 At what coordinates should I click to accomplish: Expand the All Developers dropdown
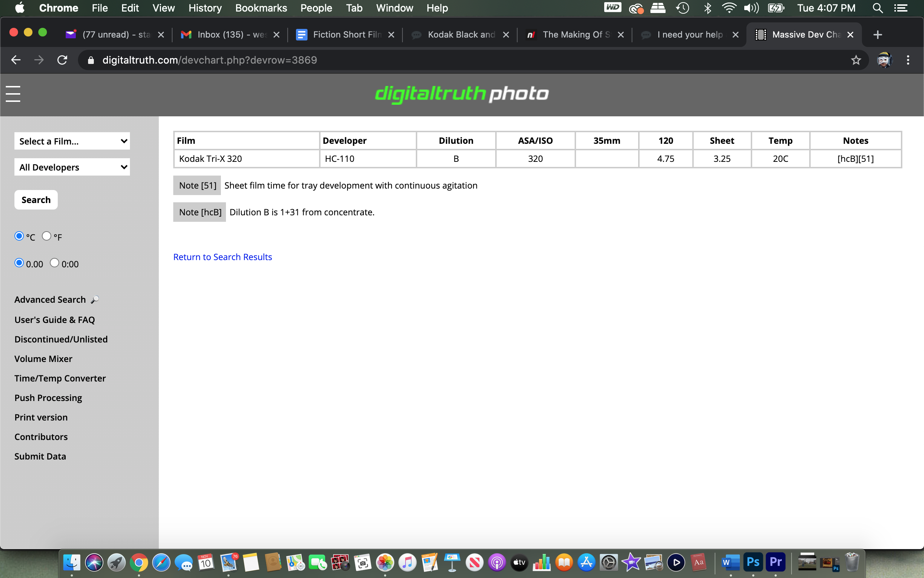coord(72,167)
